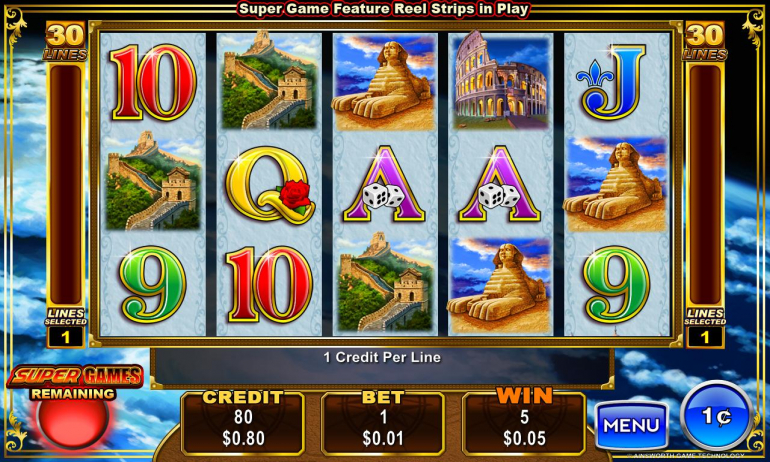Click the 1¢ denomination button
The height and width of the screenshot is (462, 770).
pyautogui.click(x=716, y=416)
